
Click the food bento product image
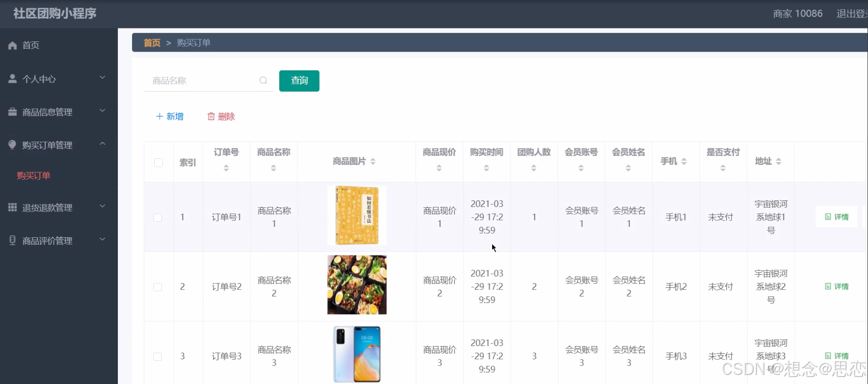(x=357, y=285)
